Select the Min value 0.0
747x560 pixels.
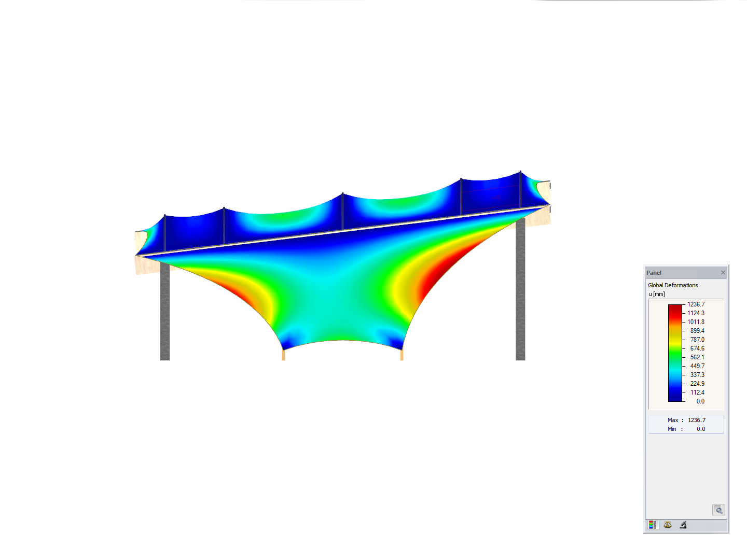click(701, 429)
